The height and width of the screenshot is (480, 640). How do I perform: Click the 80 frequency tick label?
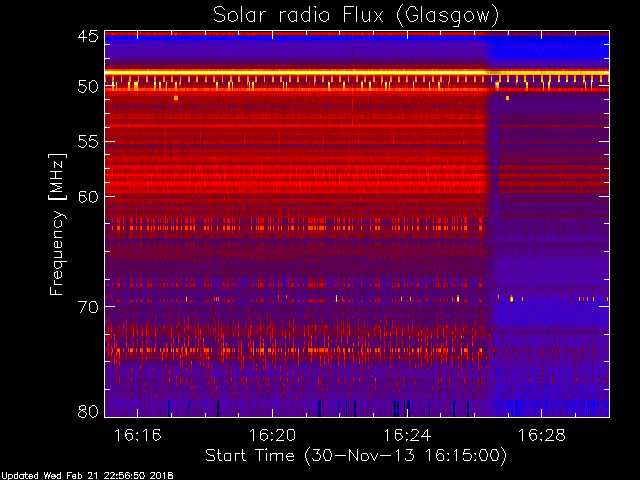coord(88,411)
